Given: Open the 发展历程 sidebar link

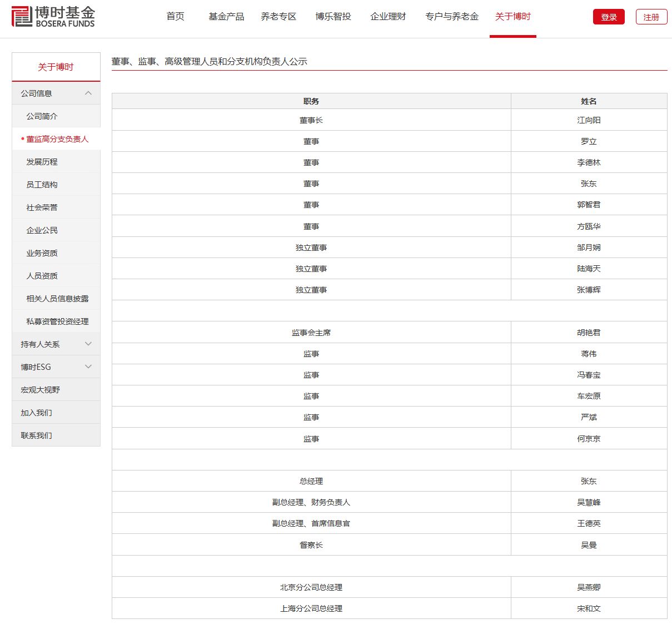Looking at the screenshot, I should [42, 162].
